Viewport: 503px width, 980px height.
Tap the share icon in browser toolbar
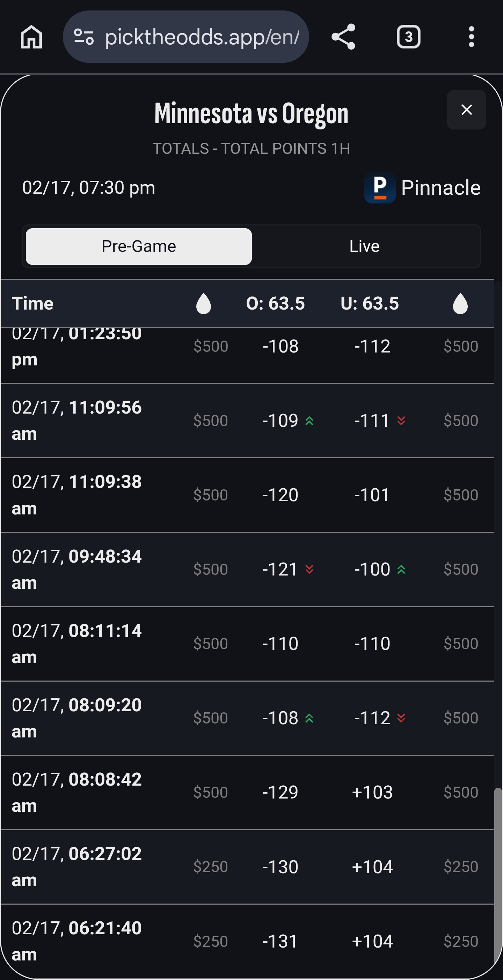click(343, 37)
